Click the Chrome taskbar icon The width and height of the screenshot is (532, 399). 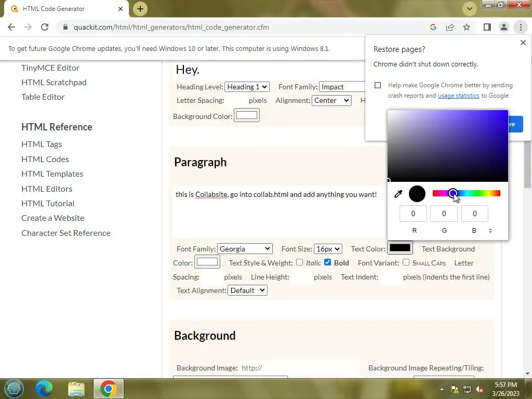click(x=108, y=389)
